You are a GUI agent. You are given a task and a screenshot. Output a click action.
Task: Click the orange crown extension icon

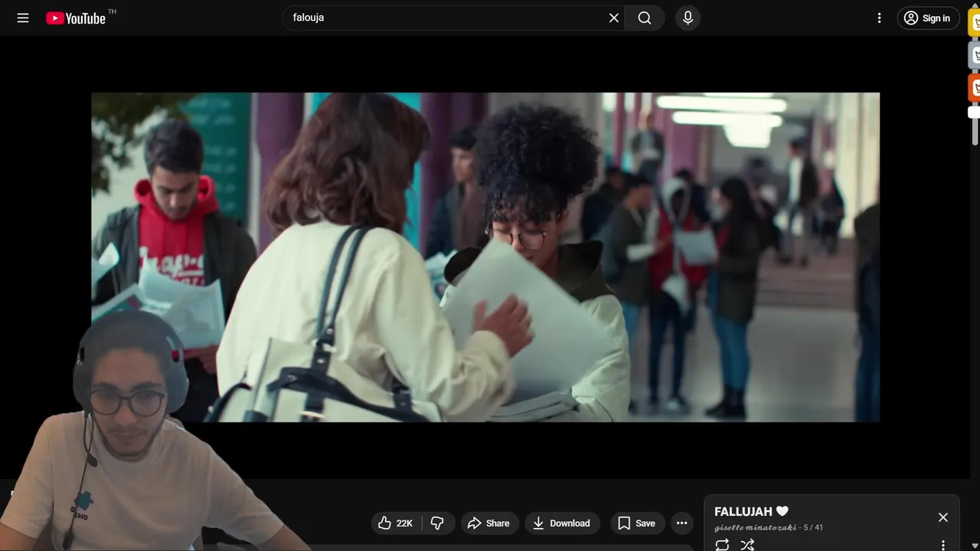(975, 88)
